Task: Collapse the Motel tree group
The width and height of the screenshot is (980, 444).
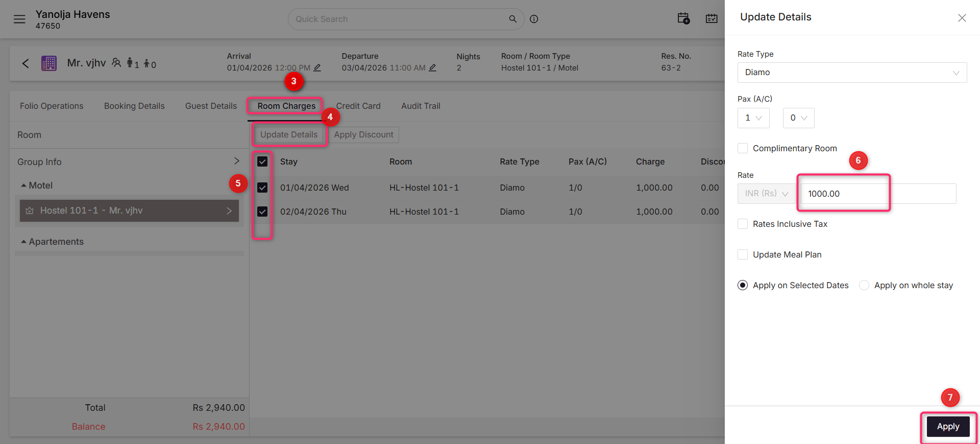Action: 23,185
